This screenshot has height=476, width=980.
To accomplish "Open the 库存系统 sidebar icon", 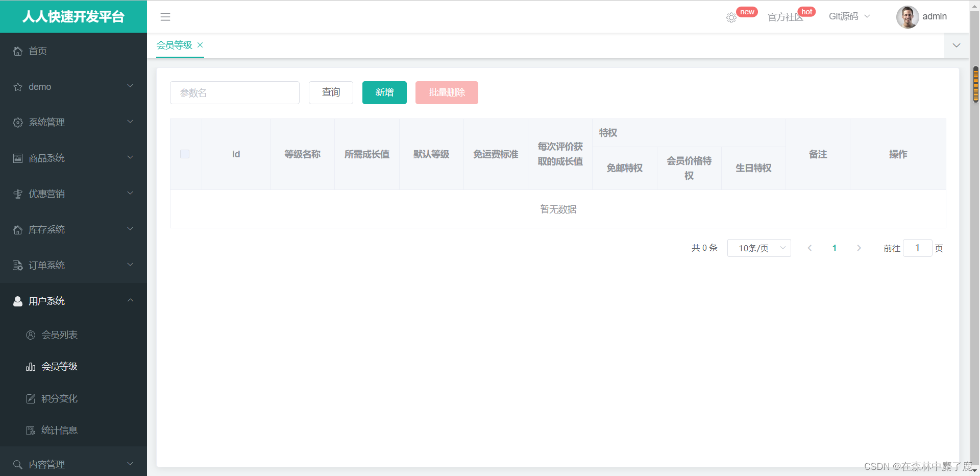I will point(17,229).
